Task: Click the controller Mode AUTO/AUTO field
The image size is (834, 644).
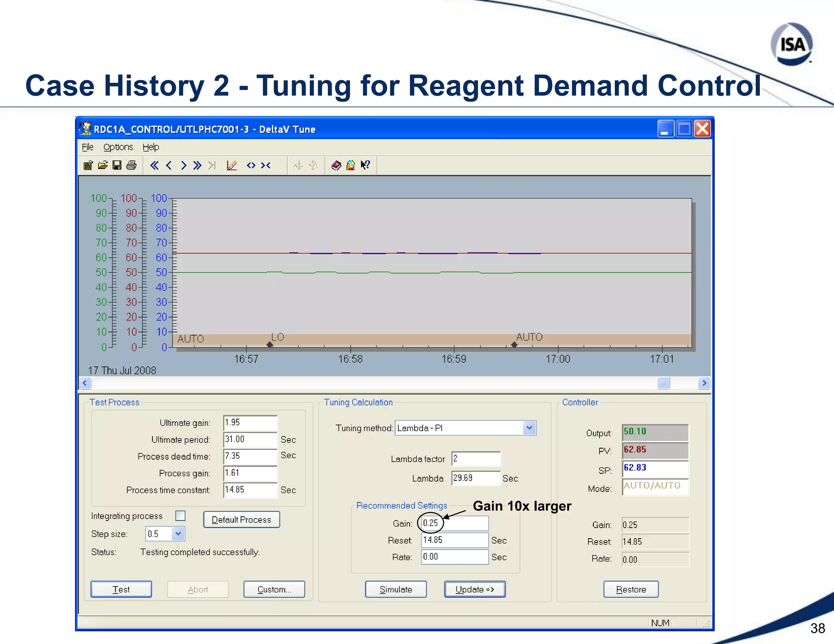Action: (x=655, y=487)
